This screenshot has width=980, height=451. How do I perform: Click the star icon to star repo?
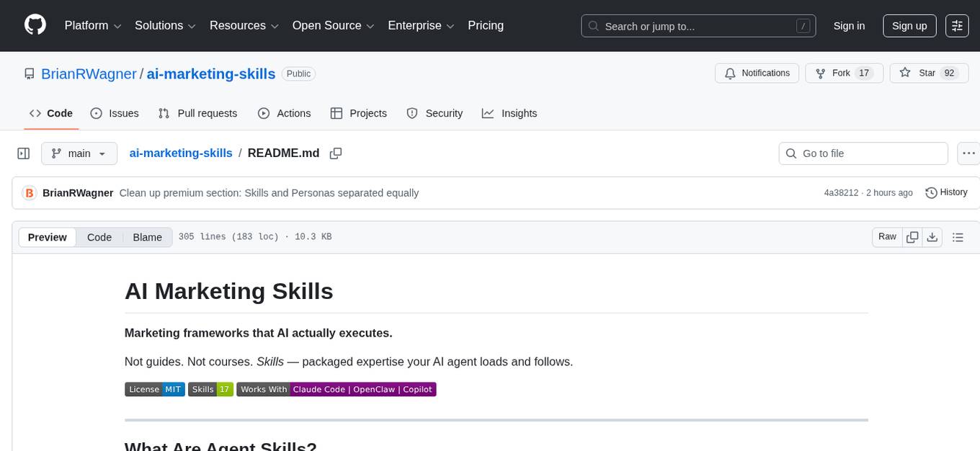(906, 73)
